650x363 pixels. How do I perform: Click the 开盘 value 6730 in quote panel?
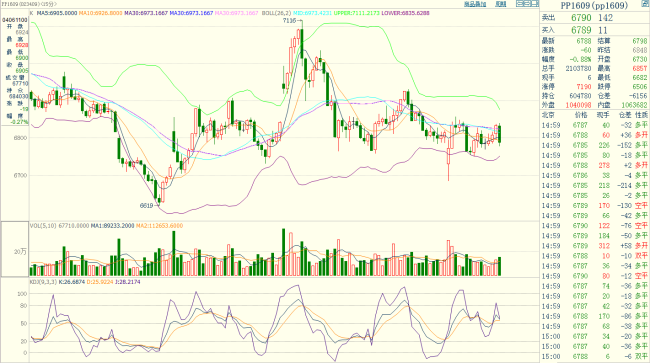point(640,59)
